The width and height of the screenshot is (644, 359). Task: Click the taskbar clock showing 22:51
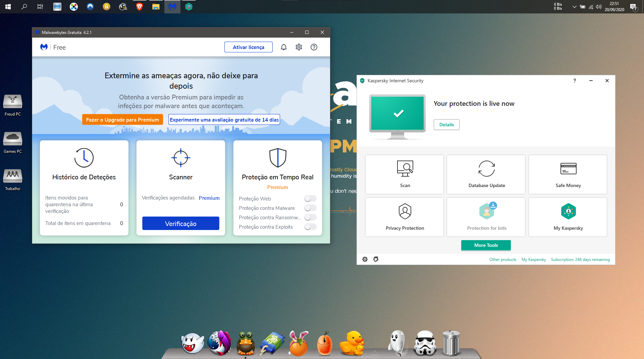coord(614,7)
